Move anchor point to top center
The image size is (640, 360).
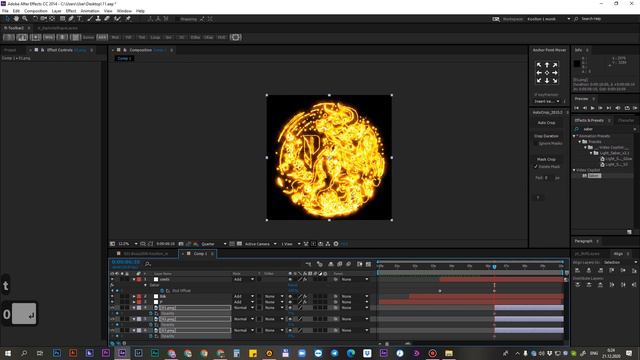[x=547, y=65]
